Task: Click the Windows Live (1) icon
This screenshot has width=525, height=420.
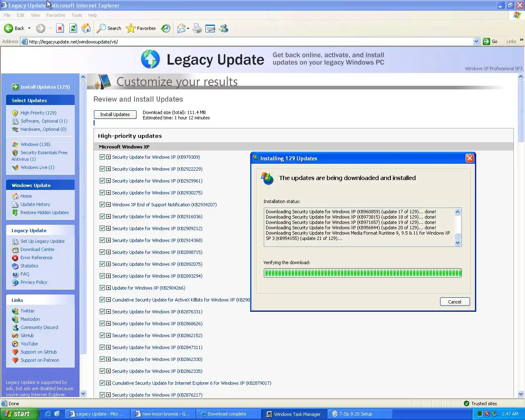Action: 15,167
